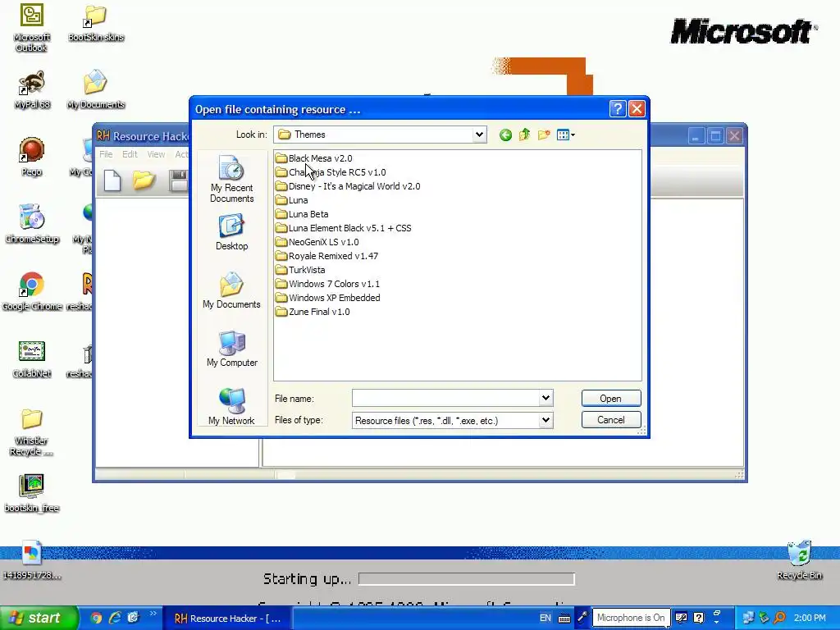Screen dimensions: 840x630
Task: Open the Start menu
Action: click(x=39, y=619)
